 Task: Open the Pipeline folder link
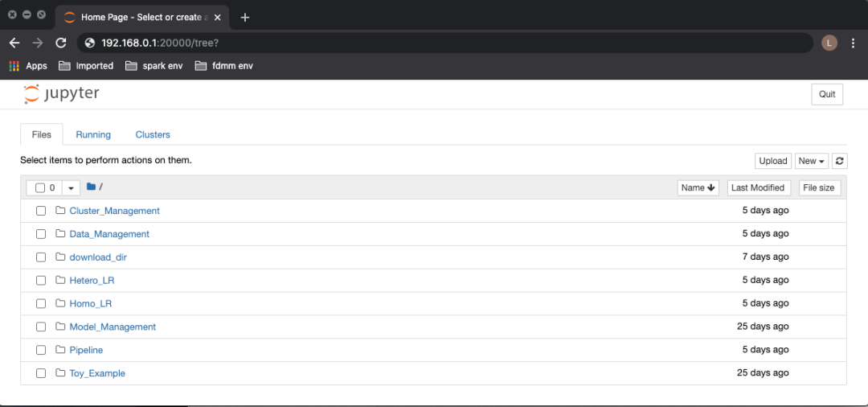coord(86,350)
